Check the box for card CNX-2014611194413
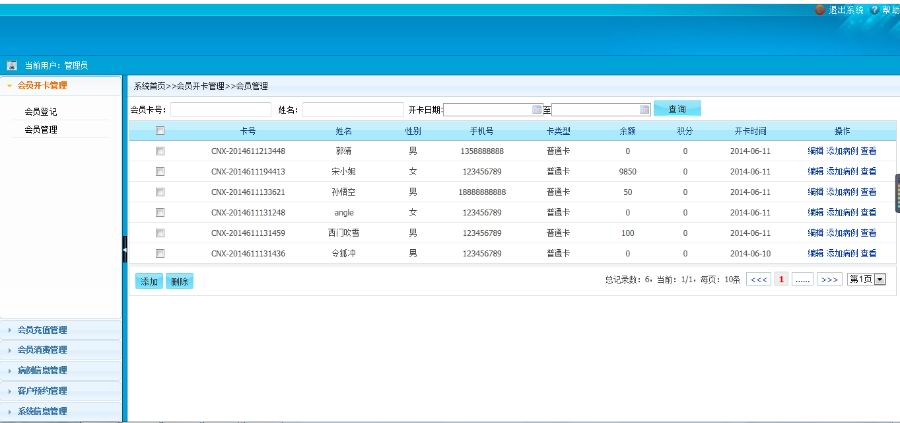The height and width of the screenshot is (423, 900). click(160, 171)
